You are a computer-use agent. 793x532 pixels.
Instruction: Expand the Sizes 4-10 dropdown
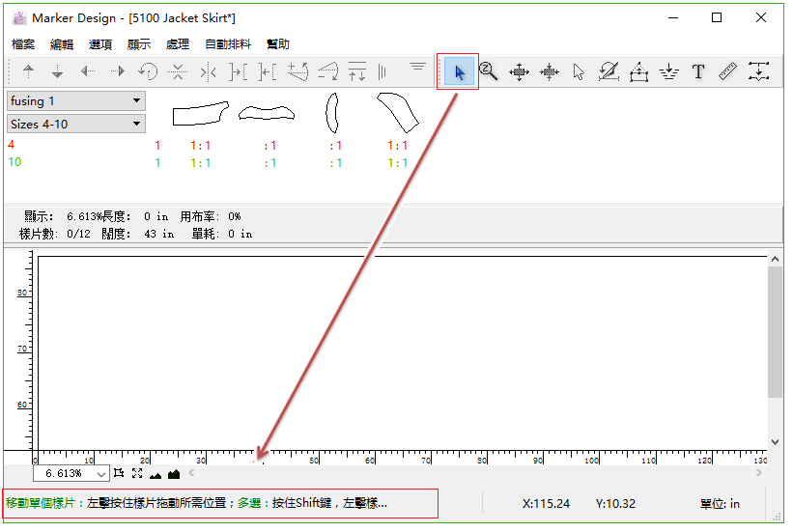click(75, 124)
